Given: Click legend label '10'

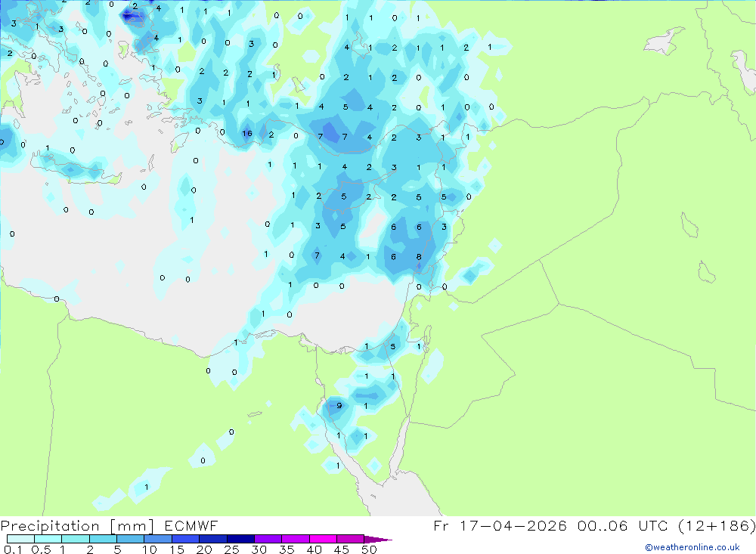Looking at the screenshot, I should [150, 549].
